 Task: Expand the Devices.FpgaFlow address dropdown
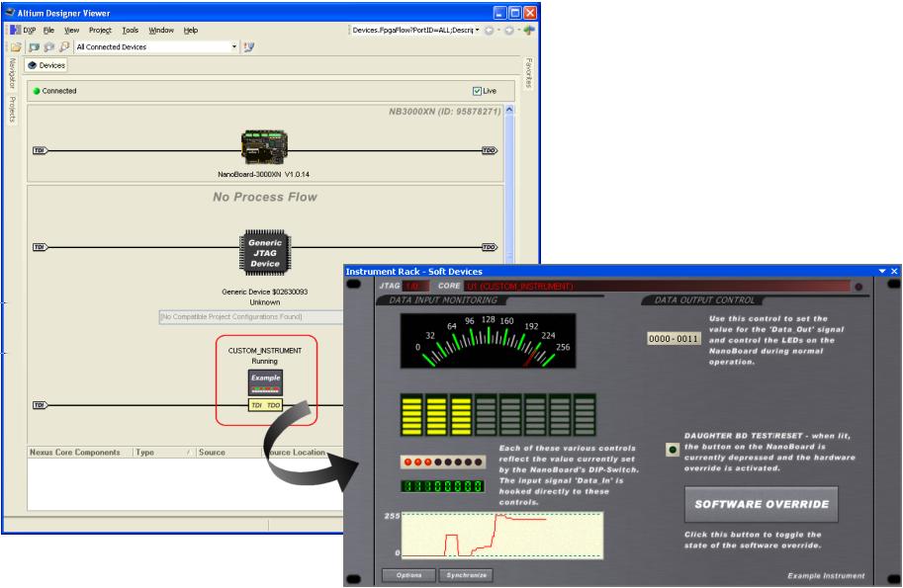pos(477,30)
